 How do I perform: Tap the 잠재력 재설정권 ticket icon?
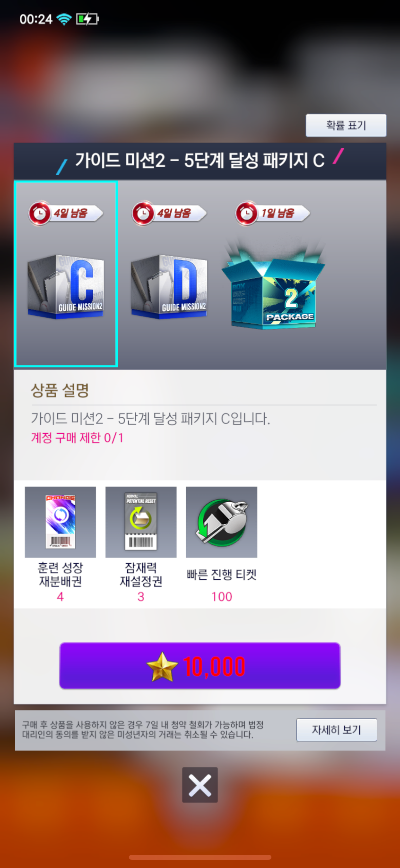[141, 522]
